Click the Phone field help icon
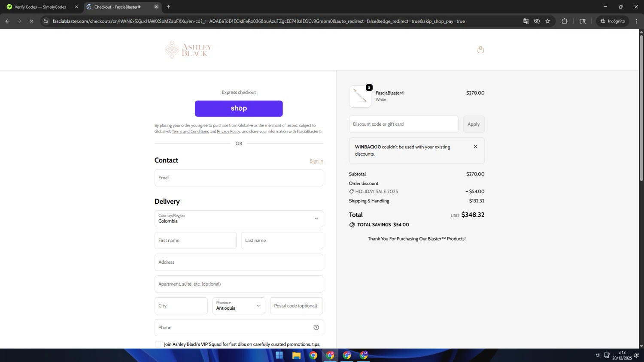This screenshot has height=362, width=644. click(x=316, y=328)
